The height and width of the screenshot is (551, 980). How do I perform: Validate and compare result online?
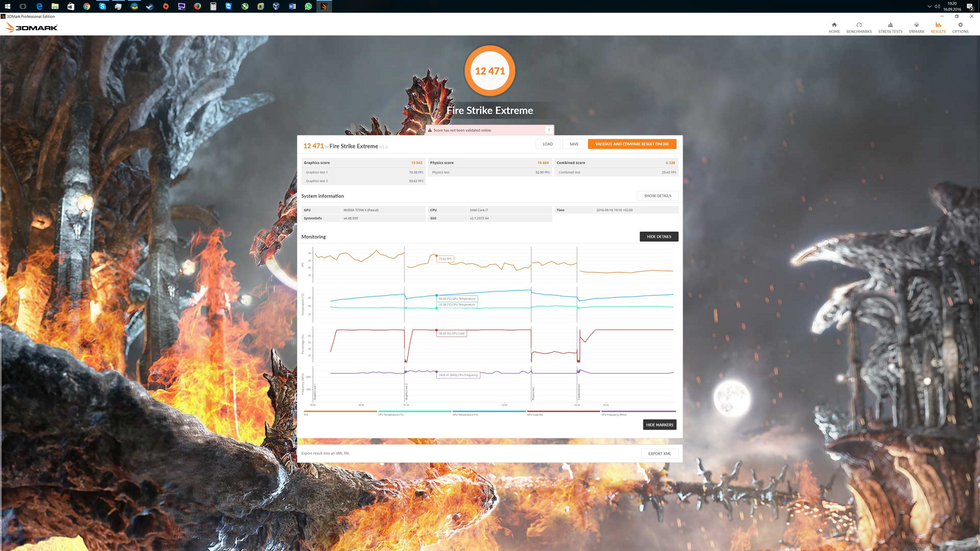pos(632,144)
